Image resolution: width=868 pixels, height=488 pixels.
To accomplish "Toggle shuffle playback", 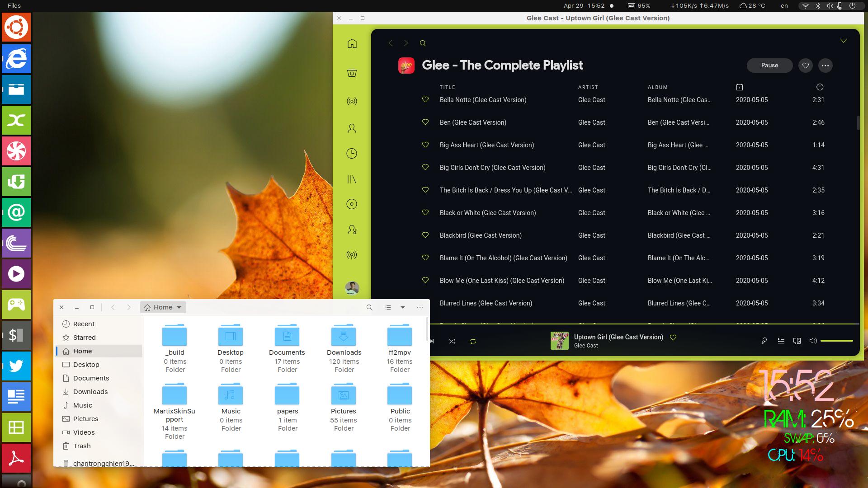I will point(452,342).
